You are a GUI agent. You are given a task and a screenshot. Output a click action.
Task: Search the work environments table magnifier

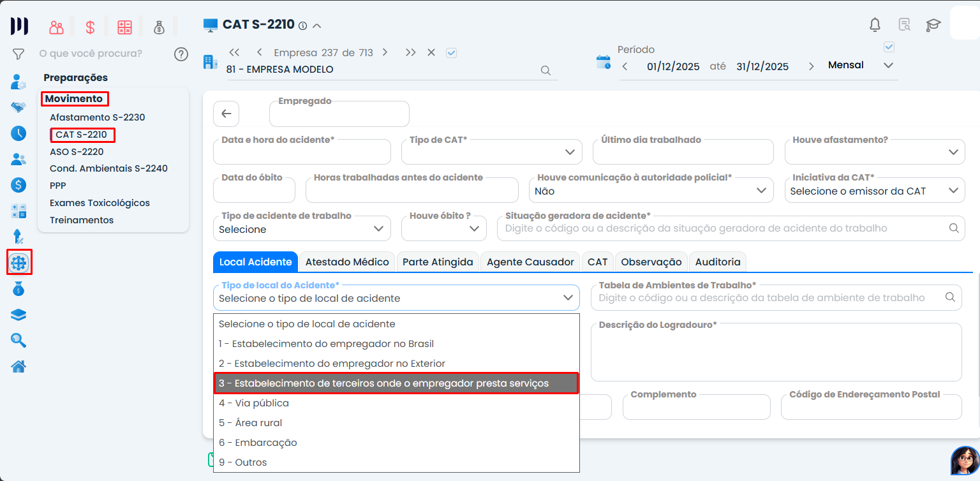(950, 297)
